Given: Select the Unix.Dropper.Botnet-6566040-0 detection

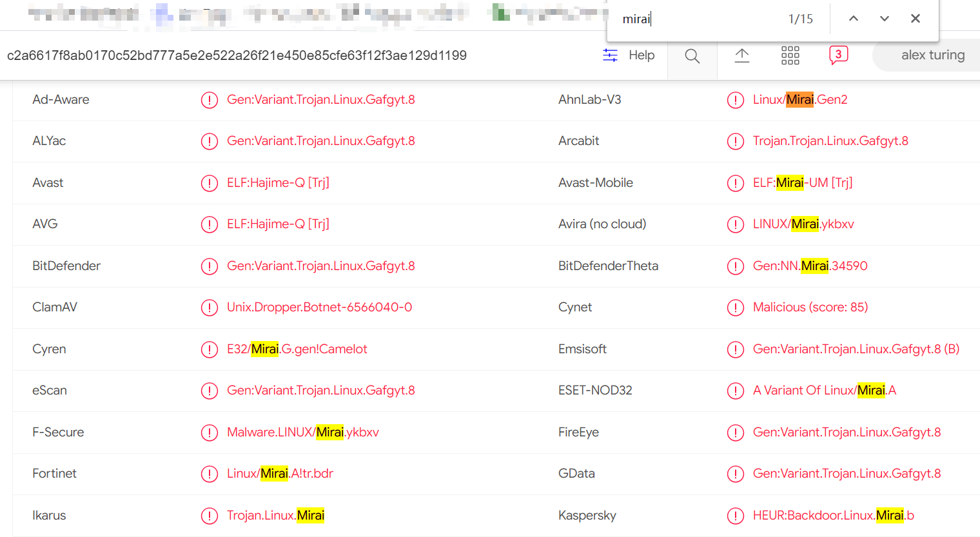Looking at the screenshot, I should tap(320, 308).
